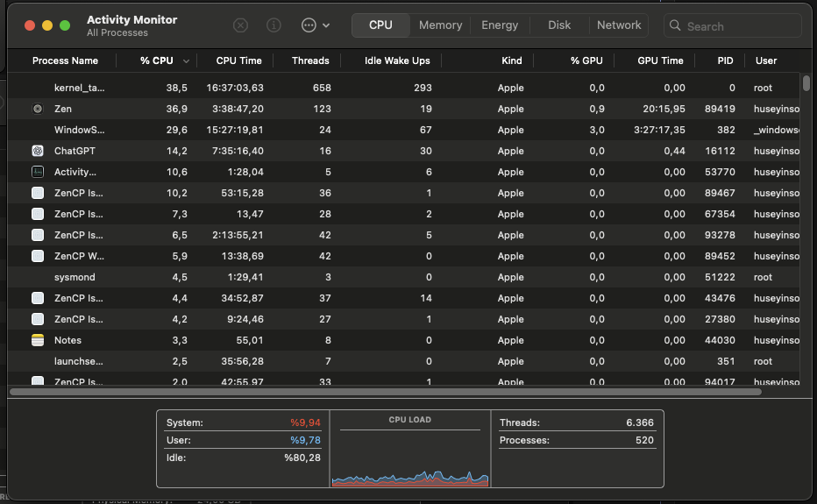Click the System %9,94 value
Viewport: 817px width, 504px height.
click(x=305, y=422)
